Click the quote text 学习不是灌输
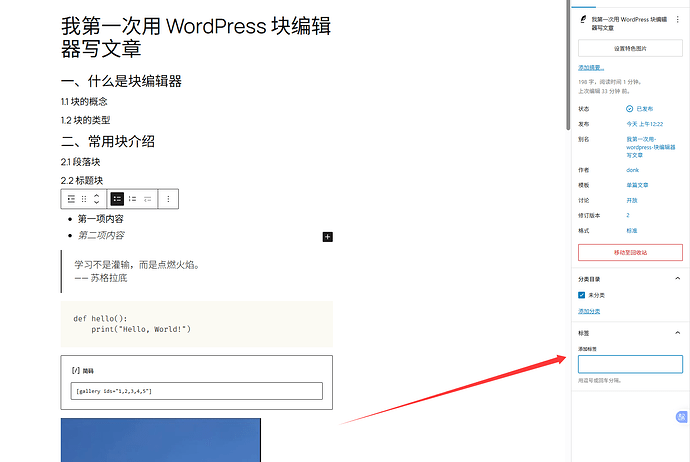690x462 pixels. 138,264
